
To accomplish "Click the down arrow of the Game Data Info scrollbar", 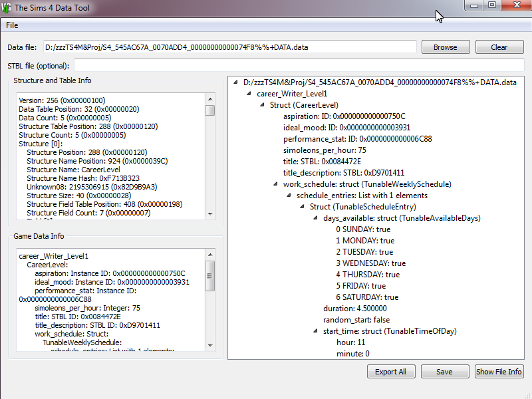I will [x=210, y=345].
